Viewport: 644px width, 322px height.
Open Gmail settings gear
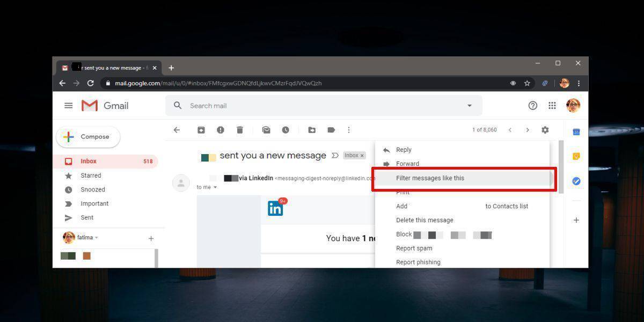pos(545,130)
